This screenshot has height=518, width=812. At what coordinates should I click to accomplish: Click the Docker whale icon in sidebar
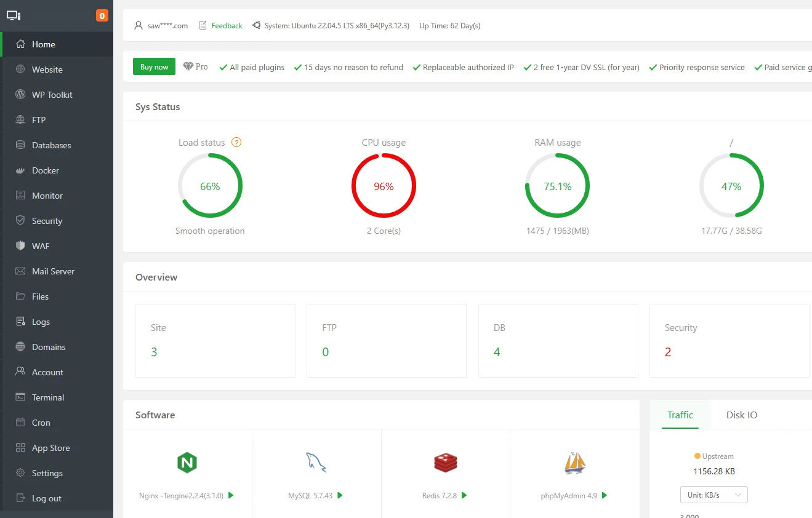point(20,170)
